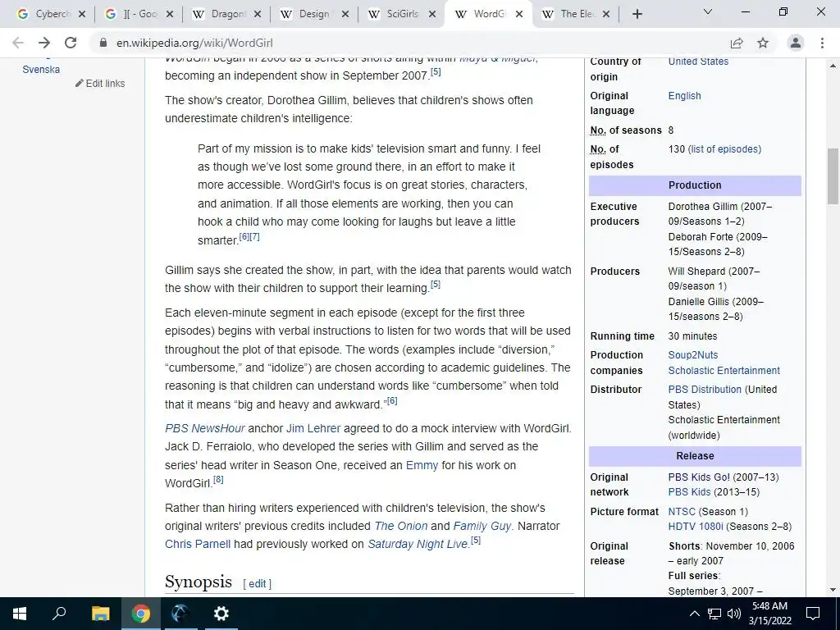Open citation [6] after the quote
The image size is (840, 630).
click(x=244, y=236)
